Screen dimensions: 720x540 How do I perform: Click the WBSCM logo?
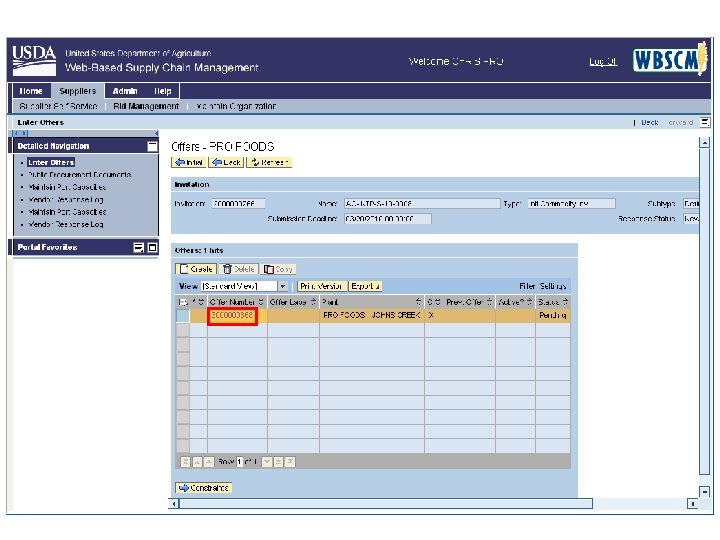[670, 59]
